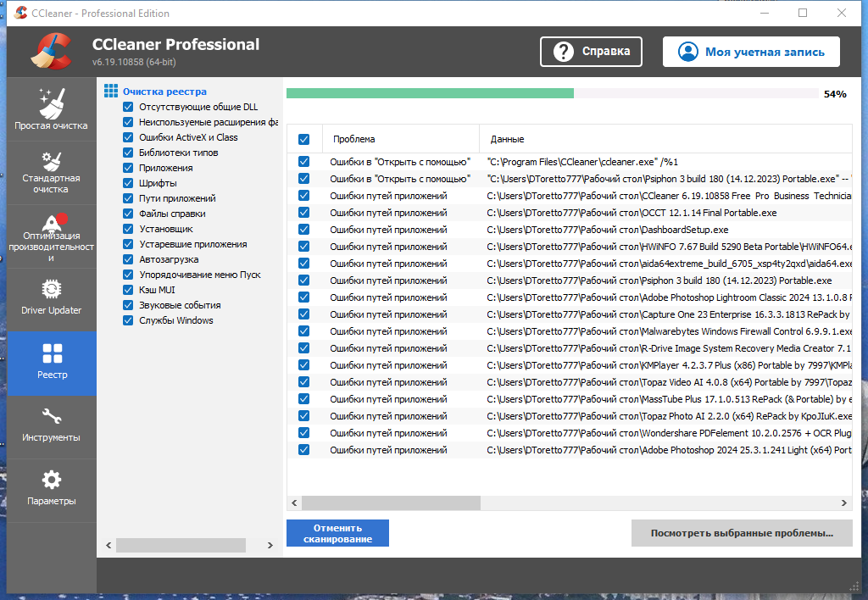Click CCleaner title bar app icon
This screenshot has width=868, height=600.
(x=20, y=13)
